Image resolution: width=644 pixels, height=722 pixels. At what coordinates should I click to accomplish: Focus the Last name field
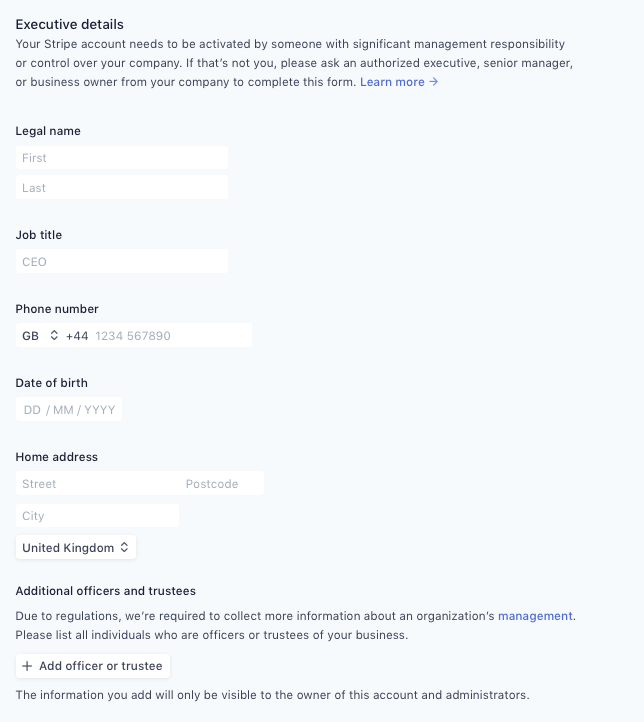pyautogui.click(x=122, y=187)
